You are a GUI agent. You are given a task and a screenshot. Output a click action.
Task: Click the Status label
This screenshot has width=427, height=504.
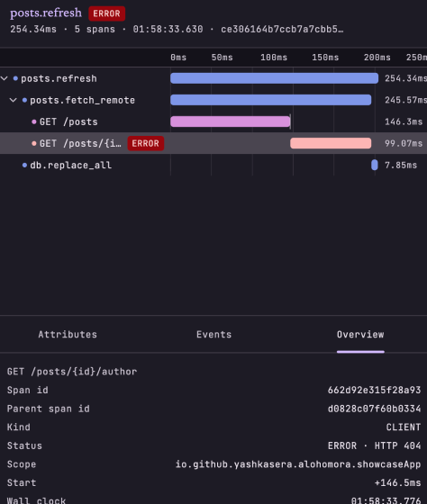24,445
